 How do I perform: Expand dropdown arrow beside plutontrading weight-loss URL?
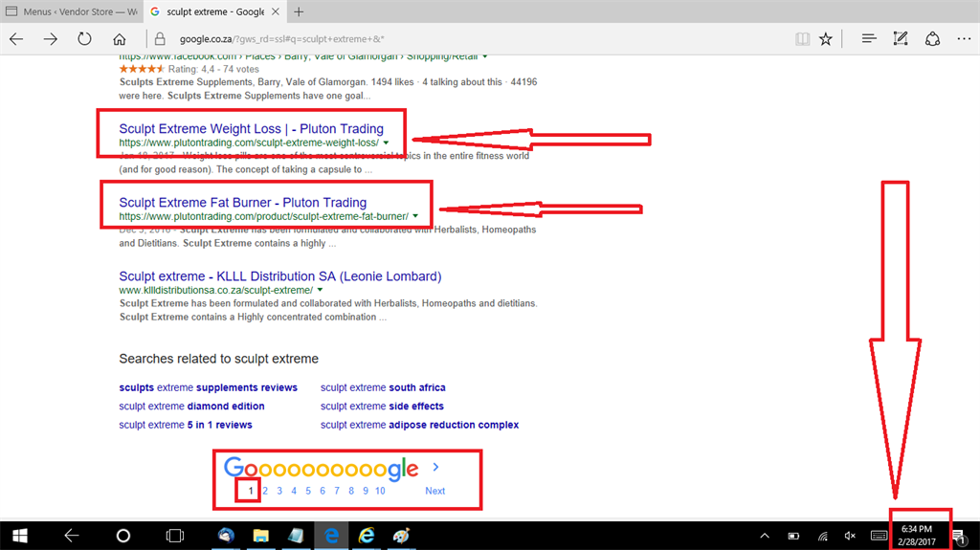386,143
